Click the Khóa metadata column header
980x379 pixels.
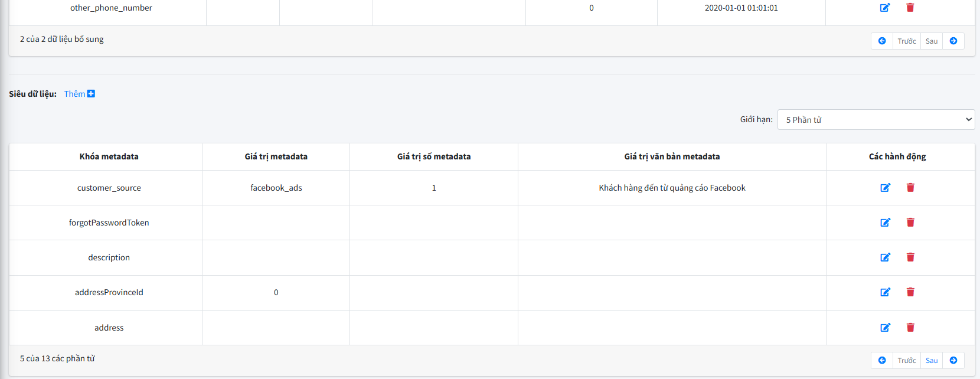click(x=109, y=156)
